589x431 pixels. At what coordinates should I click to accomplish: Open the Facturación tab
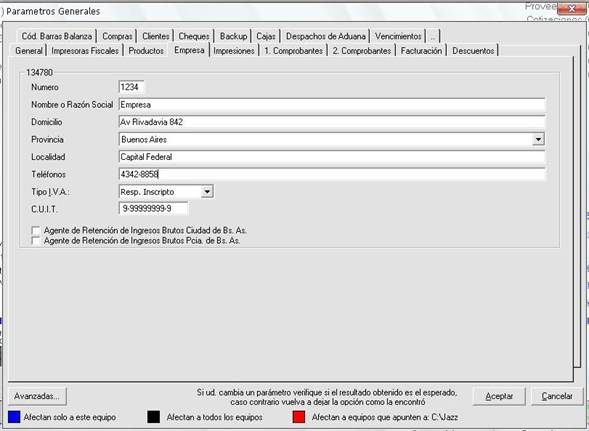pyautogui.click(x=421, y=51)
